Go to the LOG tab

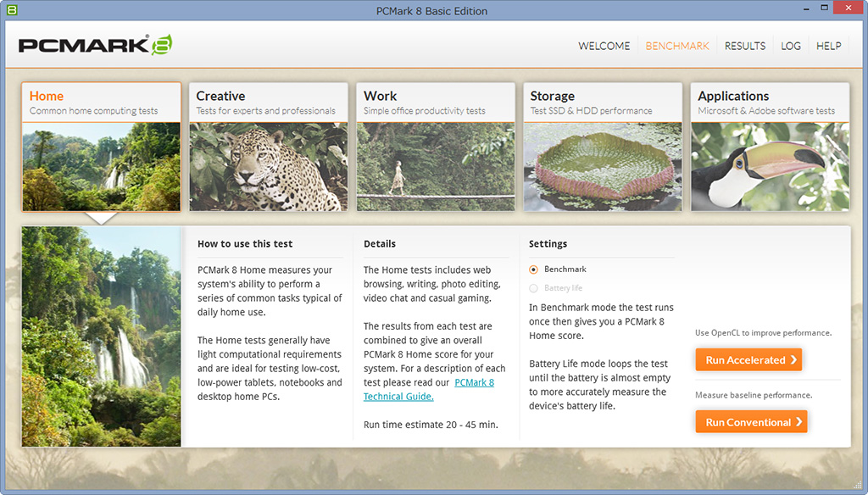[x=791, y=46]
